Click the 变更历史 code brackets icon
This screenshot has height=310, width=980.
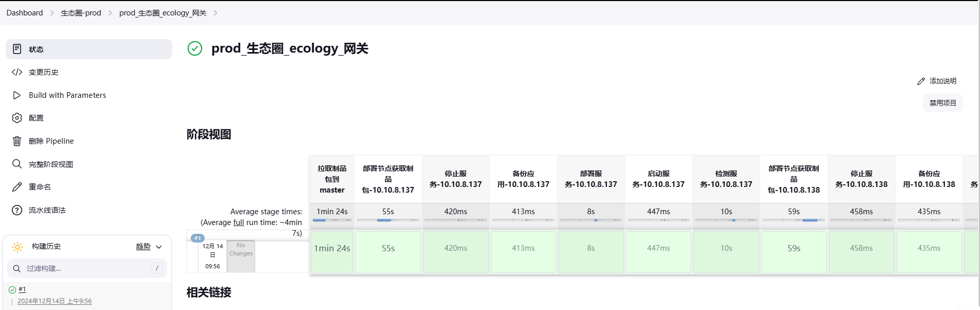coord(17,72)
